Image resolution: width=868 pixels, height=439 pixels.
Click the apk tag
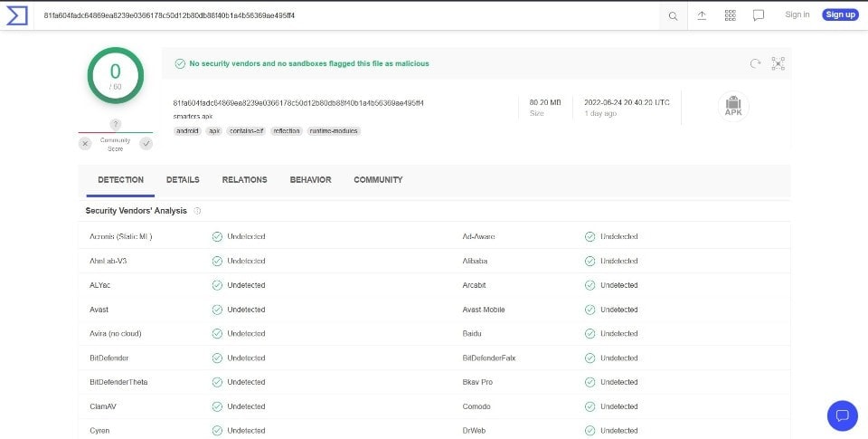click(x=214, y=131)
